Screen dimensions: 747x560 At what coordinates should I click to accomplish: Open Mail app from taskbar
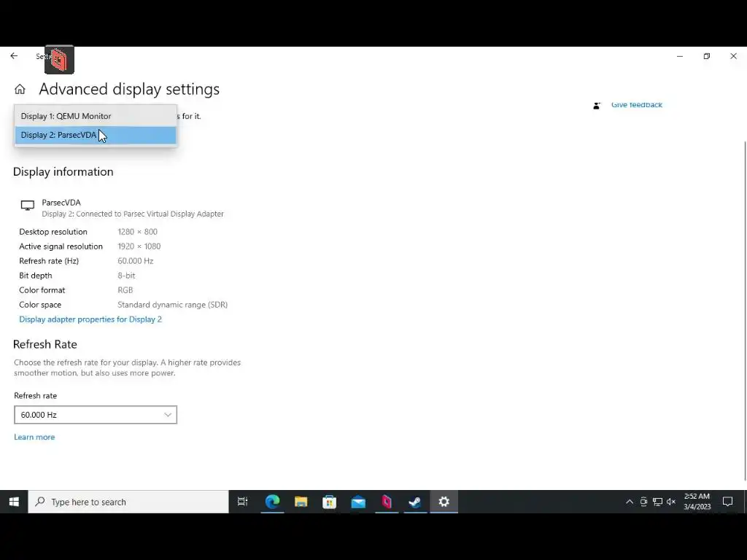(357, 502)
